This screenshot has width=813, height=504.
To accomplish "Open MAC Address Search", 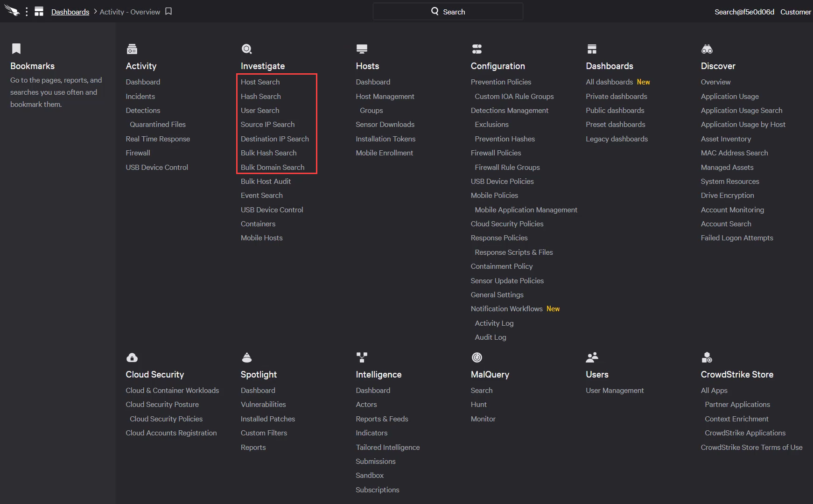I will (734, 153).
